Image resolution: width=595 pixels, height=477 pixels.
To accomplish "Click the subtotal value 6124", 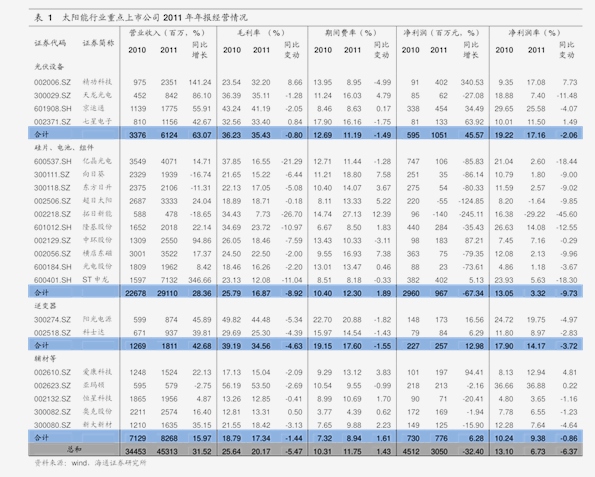I will point(169,135).
